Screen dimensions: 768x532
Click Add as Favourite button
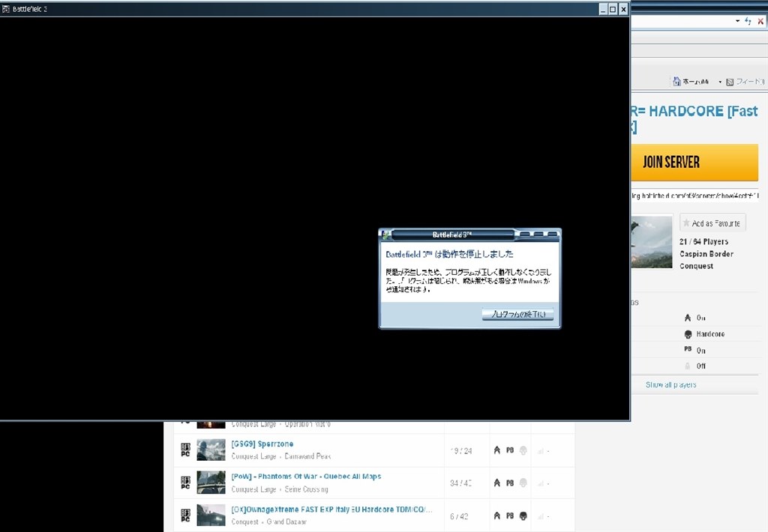[712, 223]
